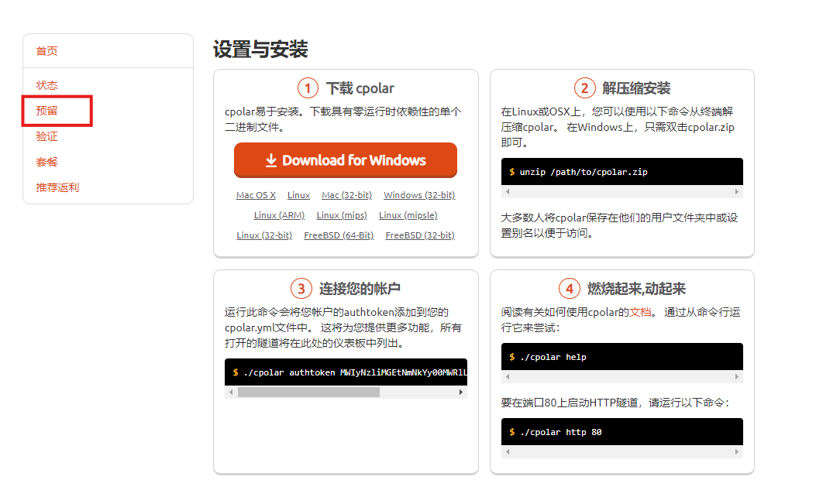This screenshot has height=504, width=816.
Task: Click the 下载 cpolar step heading
Action: (x=360, y=88)
